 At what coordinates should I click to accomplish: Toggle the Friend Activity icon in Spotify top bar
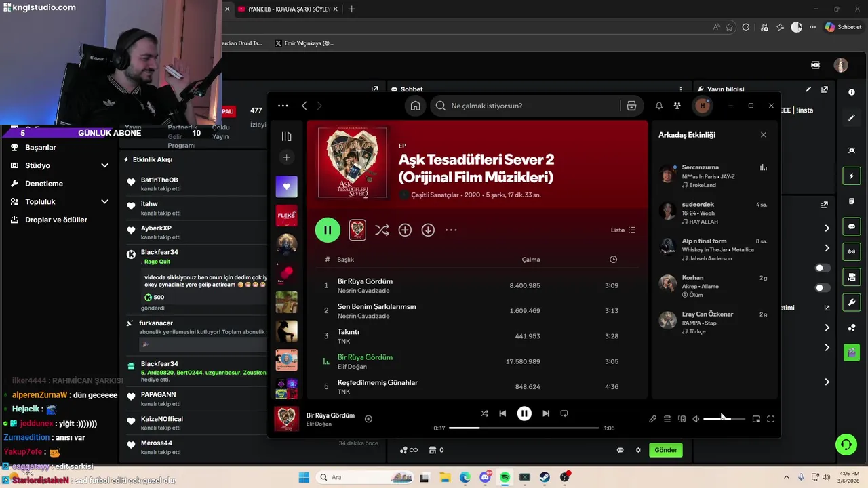point(677,106)
